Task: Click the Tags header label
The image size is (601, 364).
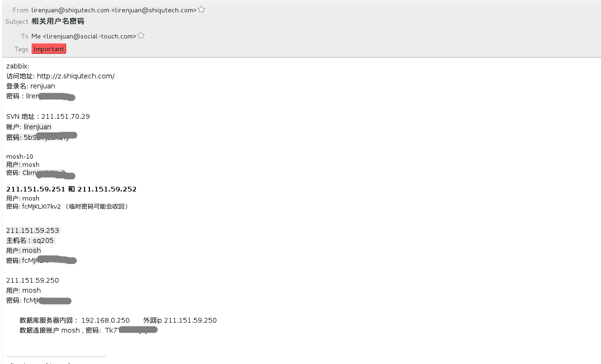Action: pyautogui.click(x=21, y=49)
